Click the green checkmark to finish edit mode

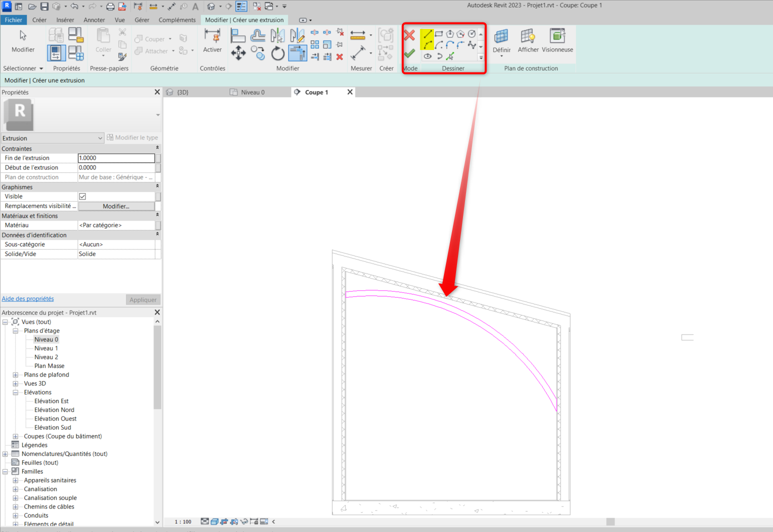tap(409, 53)
